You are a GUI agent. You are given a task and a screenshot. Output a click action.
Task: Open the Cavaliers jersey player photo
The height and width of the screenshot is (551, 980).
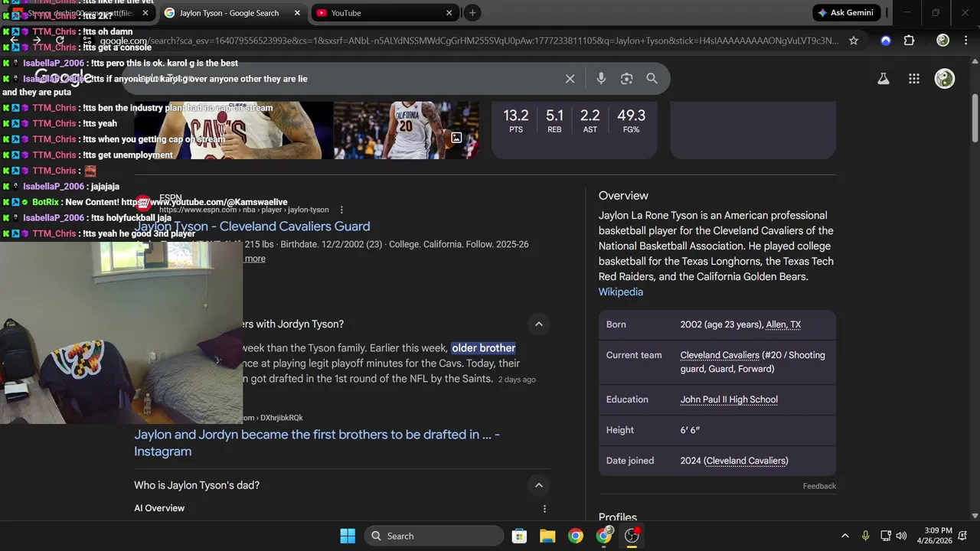pos(234,130)
